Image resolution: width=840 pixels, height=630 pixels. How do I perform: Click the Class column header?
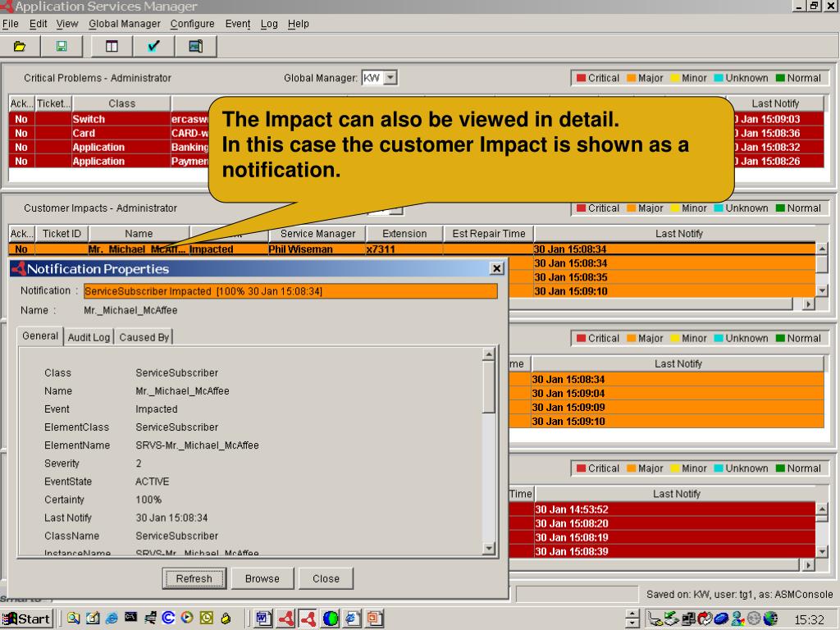(x=121, y=103)
